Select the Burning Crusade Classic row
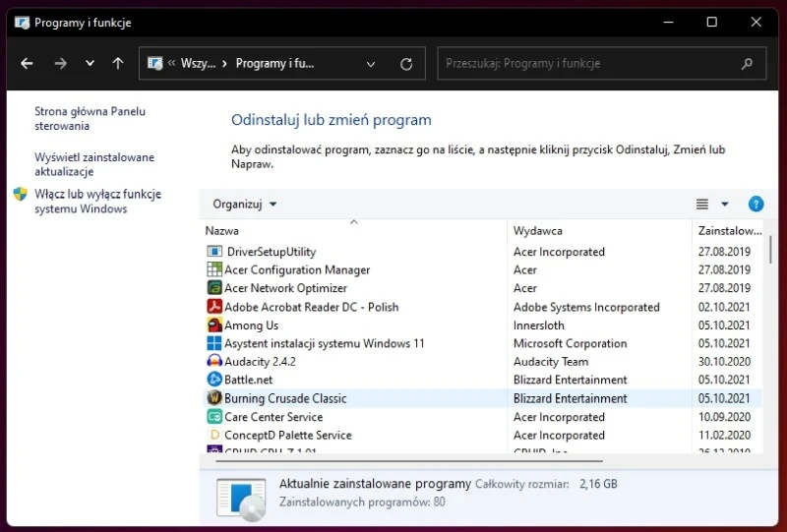This screenshot has width=787, height=532. pyautogui.click(x=483, y=398)
